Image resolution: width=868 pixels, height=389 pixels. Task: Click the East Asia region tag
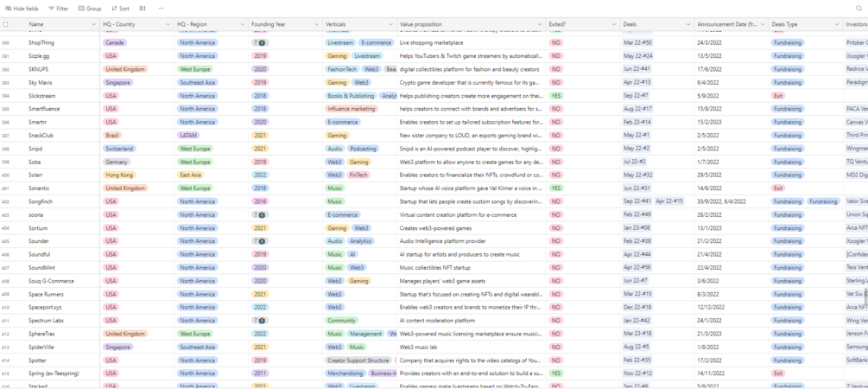190,175
